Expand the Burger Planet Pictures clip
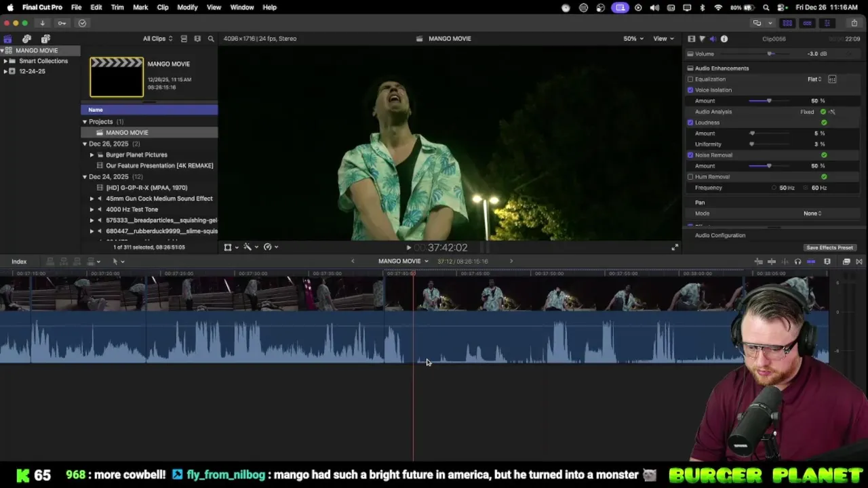868x488 pixels. pyautogui.click(x=92, y=155)
